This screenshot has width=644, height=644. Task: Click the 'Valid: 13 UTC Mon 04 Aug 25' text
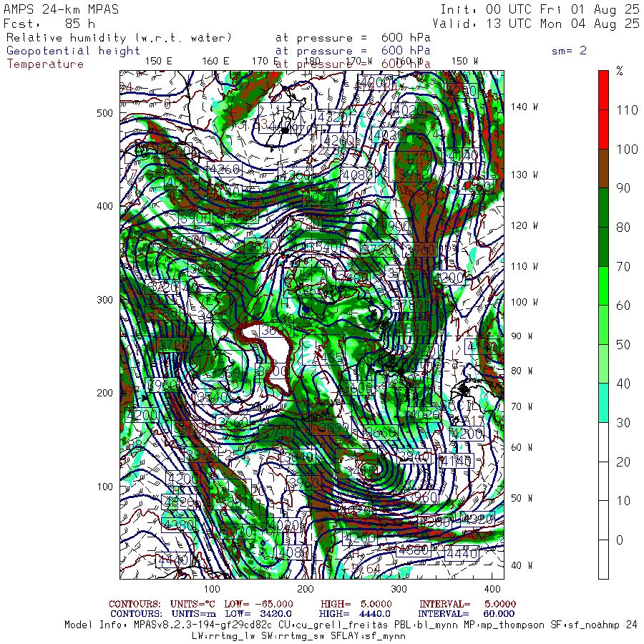[x=536, y=24]
